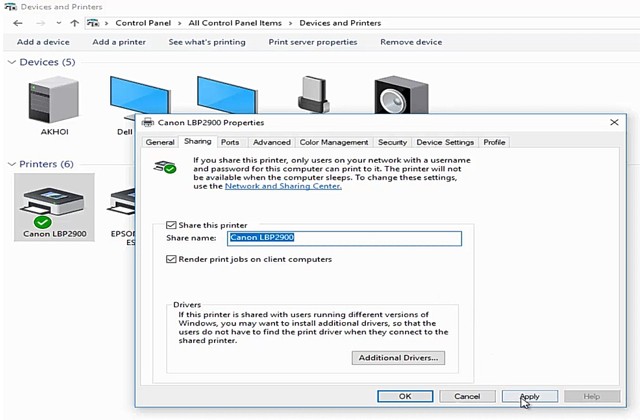Open the General tab
Image resolution: width=640 pixels, height=420 pixels.
(x=160, y=142)
